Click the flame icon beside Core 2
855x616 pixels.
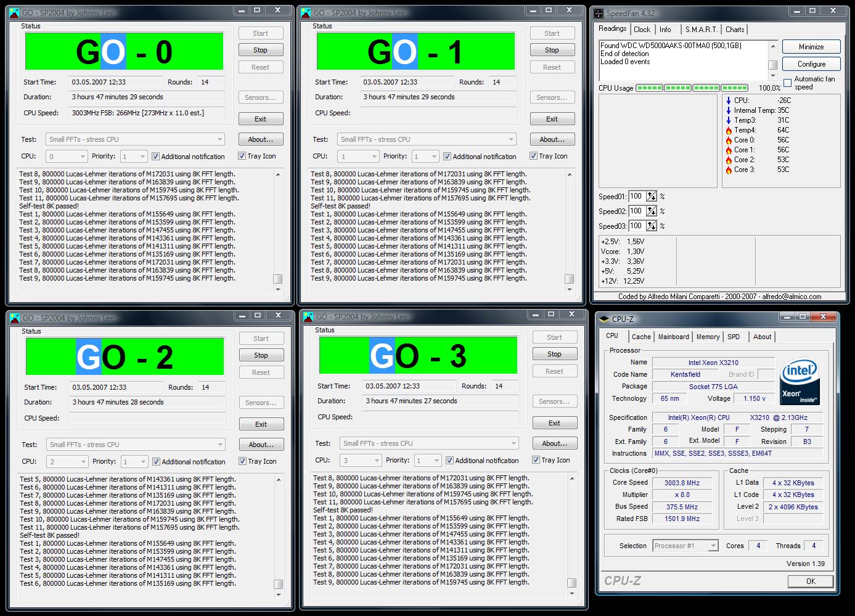click(728, 160)
